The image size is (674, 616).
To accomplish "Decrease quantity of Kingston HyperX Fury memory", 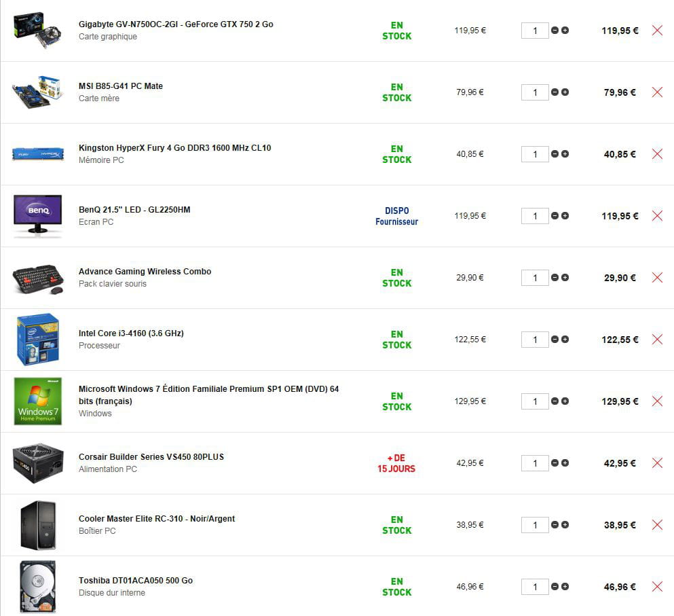I will [555, 154].
